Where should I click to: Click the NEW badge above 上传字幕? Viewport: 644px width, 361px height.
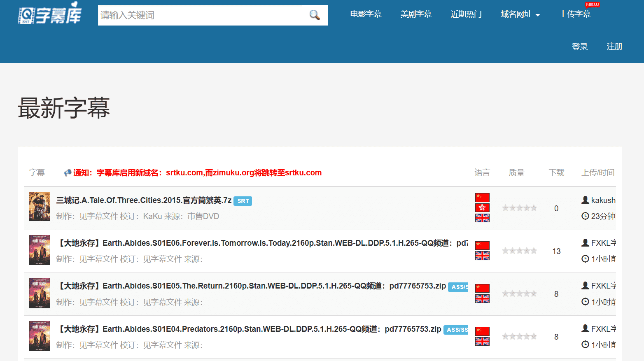tap(593, 5)
